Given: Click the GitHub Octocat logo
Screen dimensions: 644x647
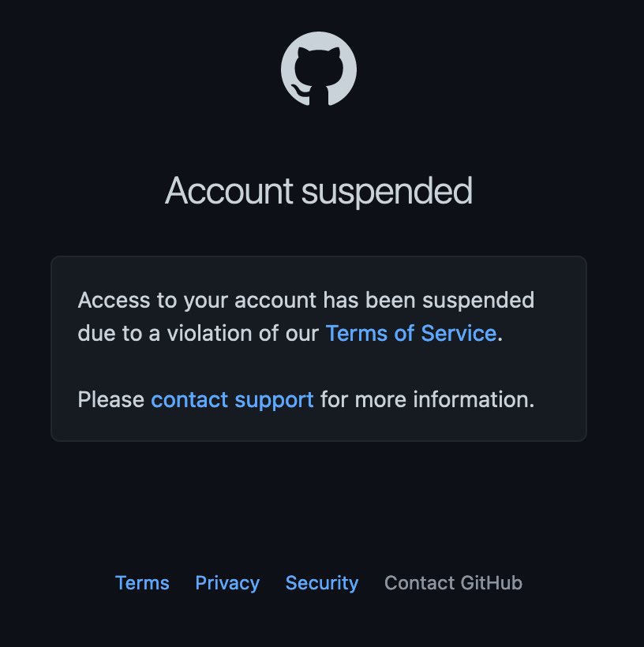Looking at the screenshot, I should coord(319,69).
